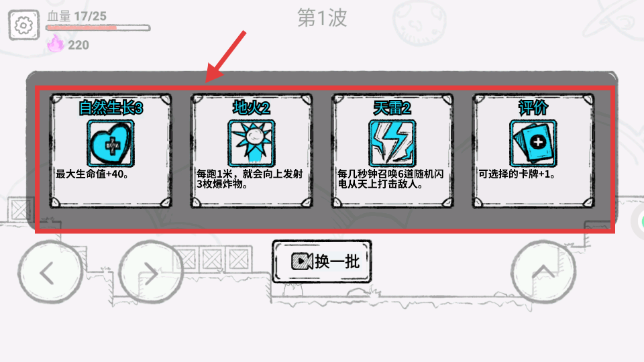Click the 每几秒钟召唤6道随机闪电 description text
644x362 pixels.
pyautogui.click(x=390, y=179)
